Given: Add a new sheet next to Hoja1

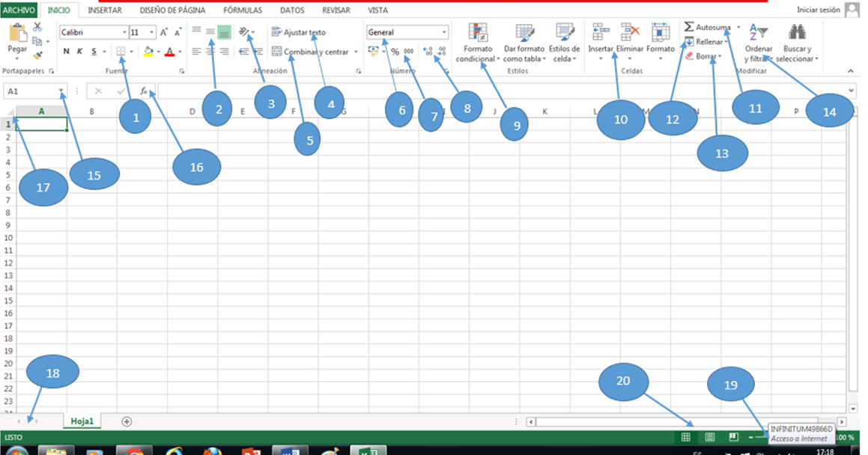Looking at the screenshot, I should (126, 421).
